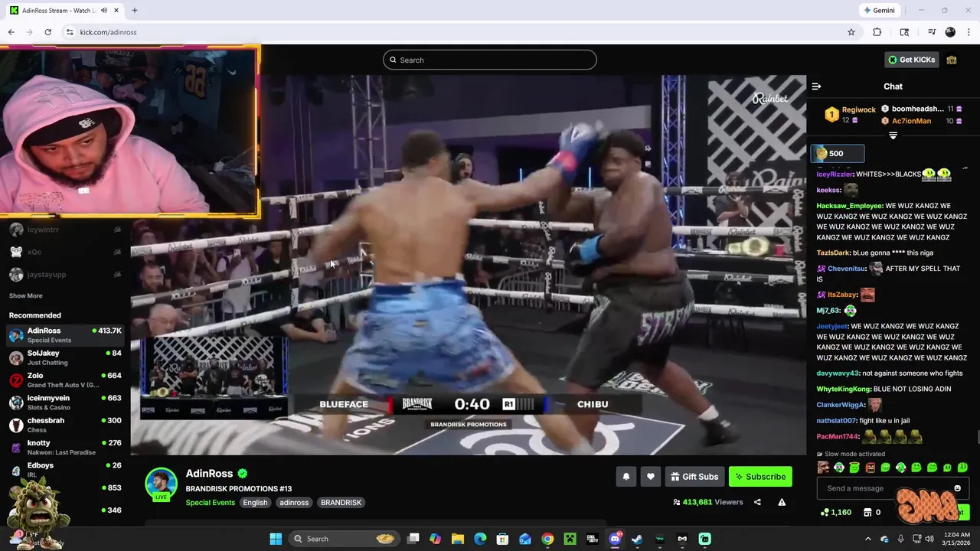
Task: Open iceinmyvein recommended channel
Action: pos(65,402)
